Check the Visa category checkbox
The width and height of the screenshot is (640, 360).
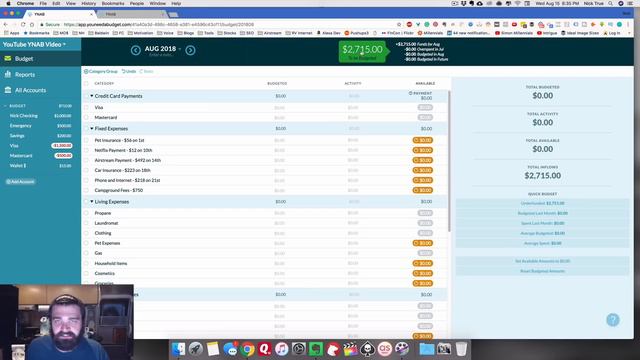(86, 107)
